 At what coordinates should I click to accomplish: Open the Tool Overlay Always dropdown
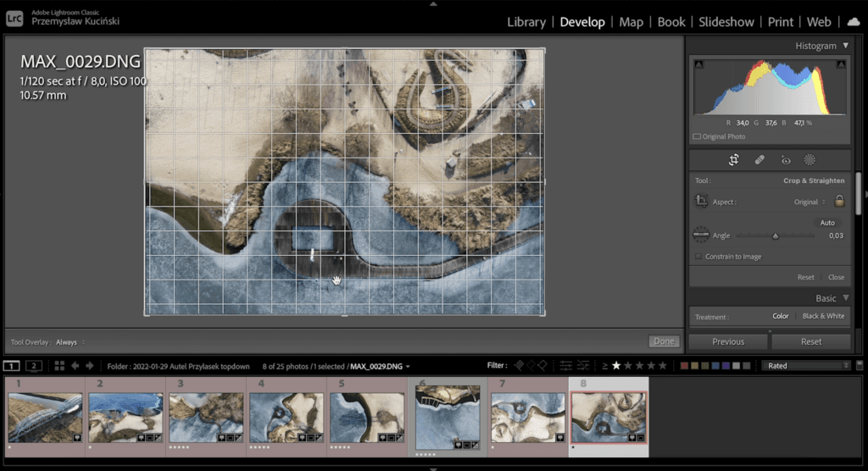(x=70, y=342)
